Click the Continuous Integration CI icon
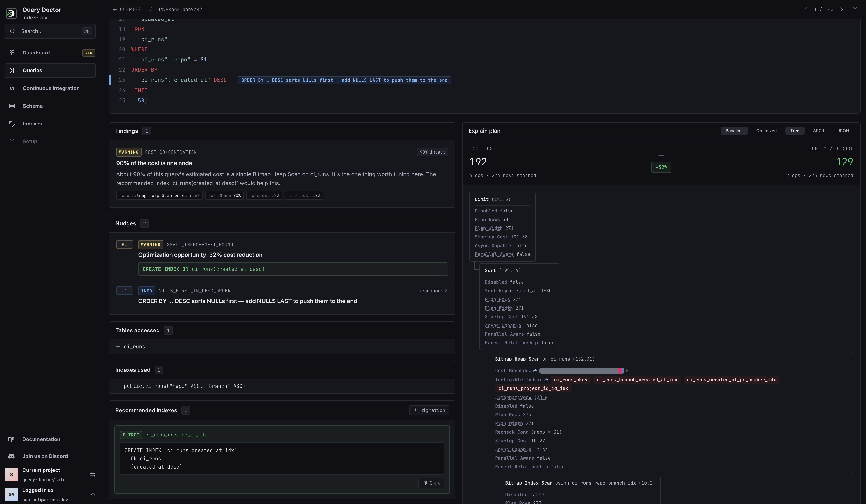Viewport: 866px width, 504px height. [12, 88]
